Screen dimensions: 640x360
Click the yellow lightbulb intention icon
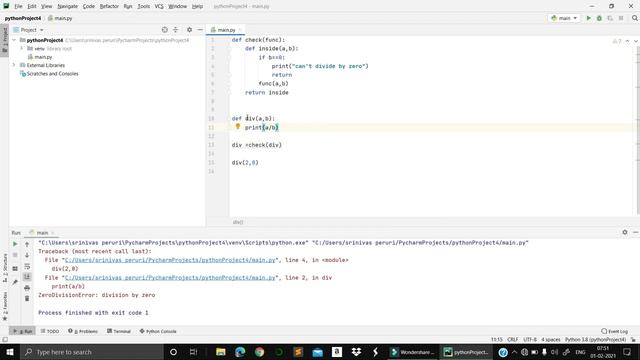[x=238, y=127]
